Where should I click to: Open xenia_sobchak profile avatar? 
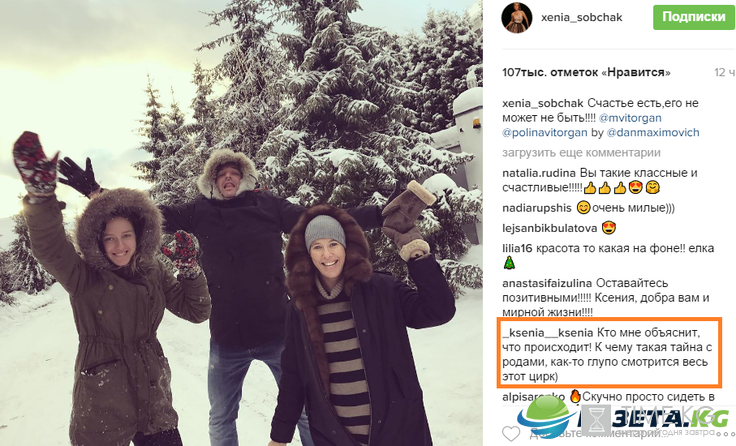click(x=517, y=18)
